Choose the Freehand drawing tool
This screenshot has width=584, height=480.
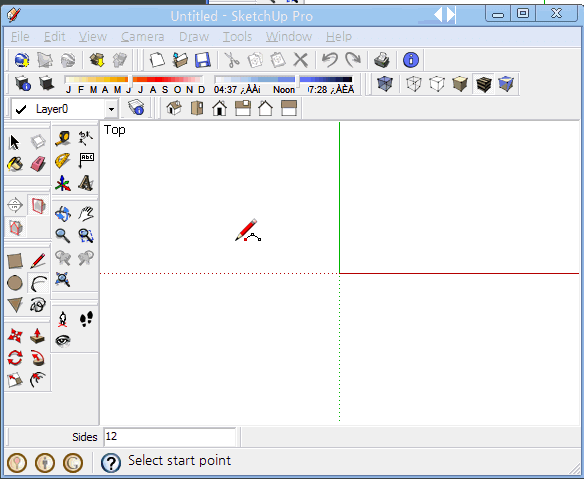(x=38, y=305)
